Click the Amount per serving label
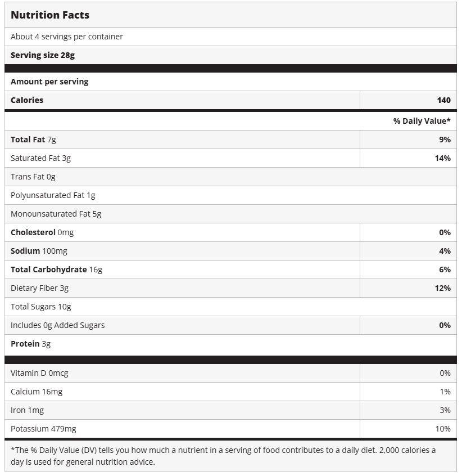Image resolution: width=462 pixels, height=476 pixels. [49, 82]
